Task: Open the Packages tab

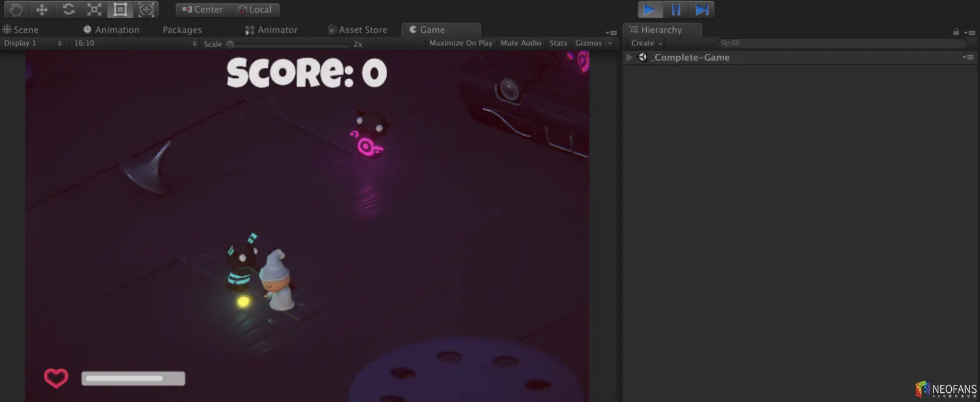Action: click(182, 29)
